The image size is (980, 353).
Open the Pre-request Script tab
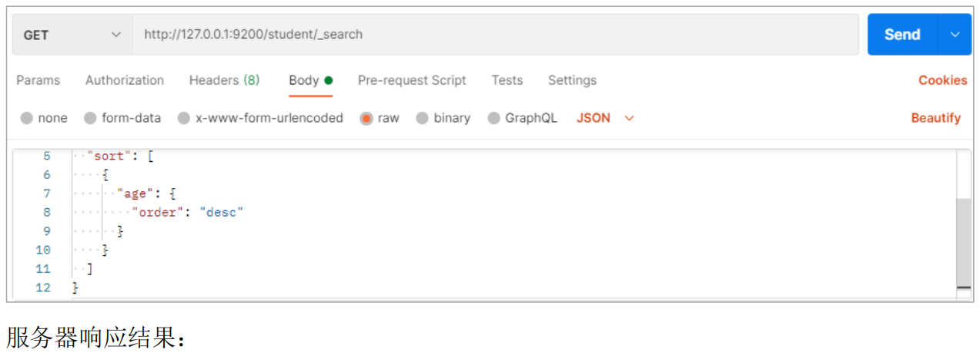tap(412, 80)
